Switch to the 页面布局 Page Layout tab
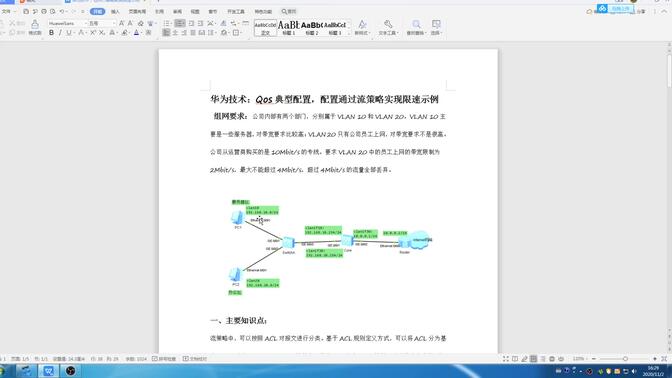 (137, 12)
